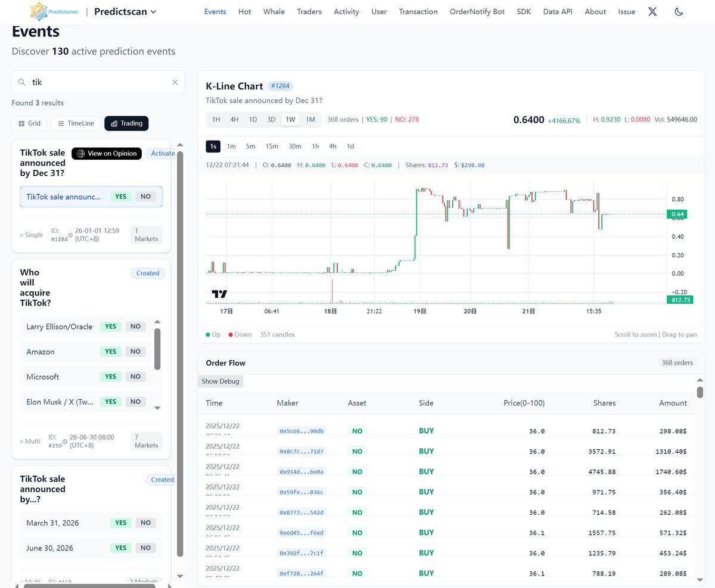The width and height of the screenshot is (715, 588).
Task: Open maker address 0x392f...7c1f
Action: (302, 553)
